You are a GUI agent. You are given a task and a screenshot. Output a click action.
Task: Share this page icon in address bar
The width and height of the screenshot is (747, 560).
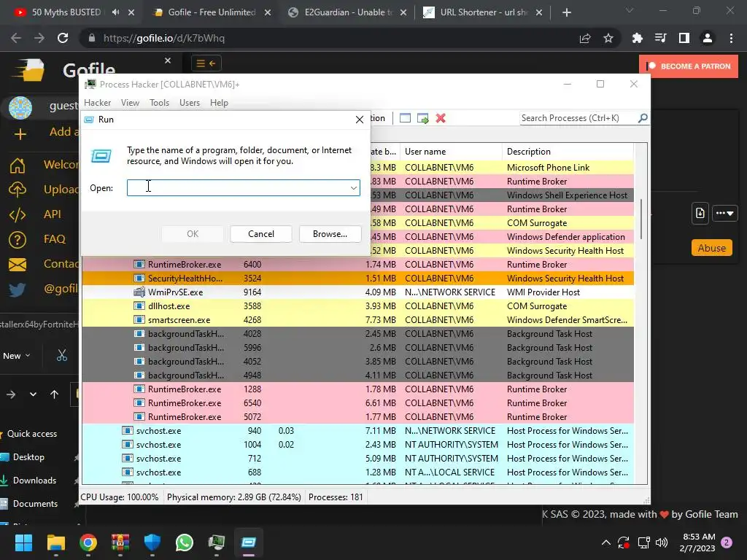tap(585, 38)
